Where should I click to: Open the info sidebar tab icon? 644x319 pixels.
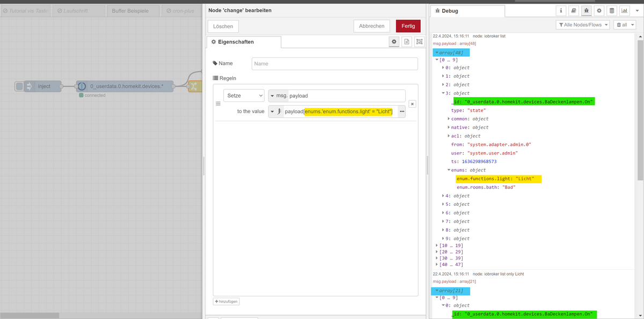561,11
